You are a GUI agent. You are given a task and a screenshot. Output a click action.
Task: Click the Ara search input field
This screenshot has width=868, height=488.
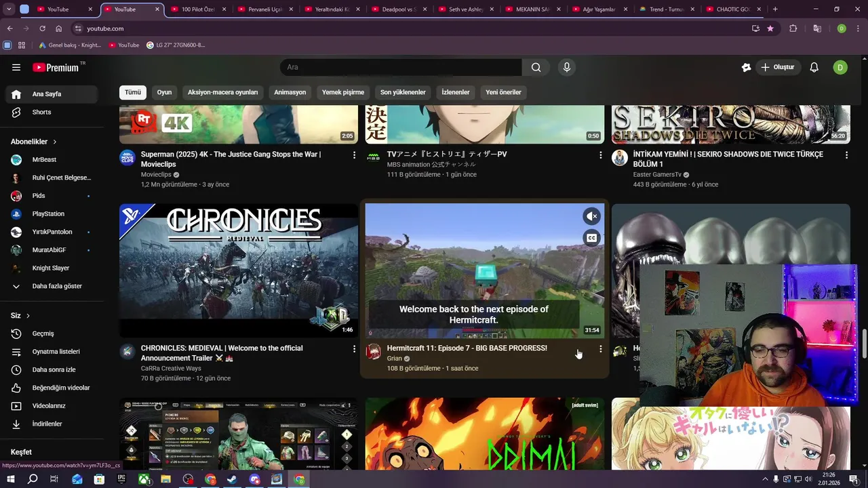point(401,67)
